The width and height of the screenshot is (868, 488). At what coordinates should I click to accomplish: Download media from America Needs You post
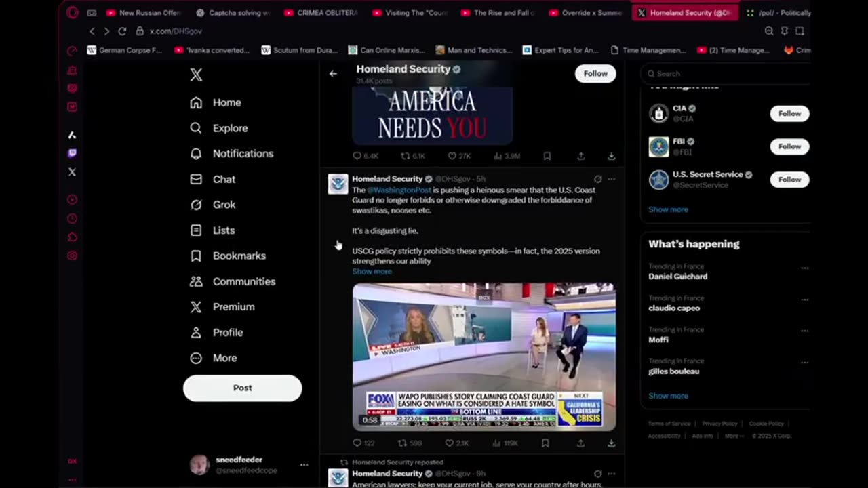pos(611,156)
